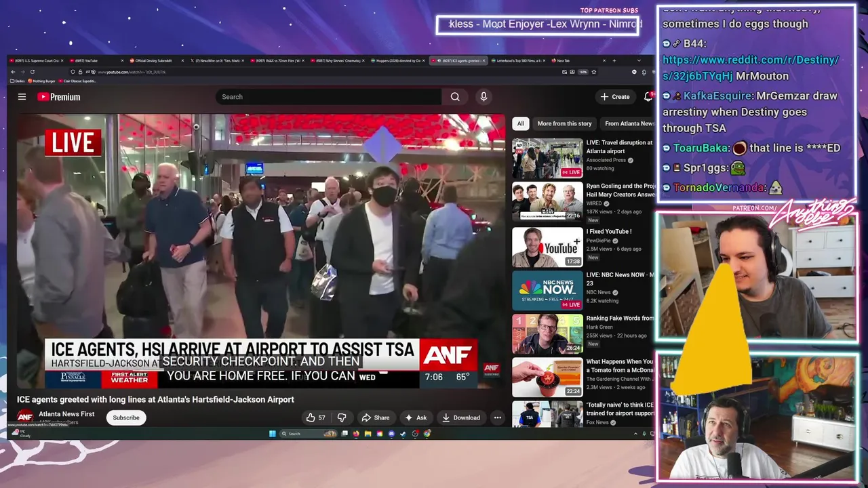Click the Windows taskbar search box
Image resolution: width=868 pixels, height=488 pixels.
tap(309, 434)
